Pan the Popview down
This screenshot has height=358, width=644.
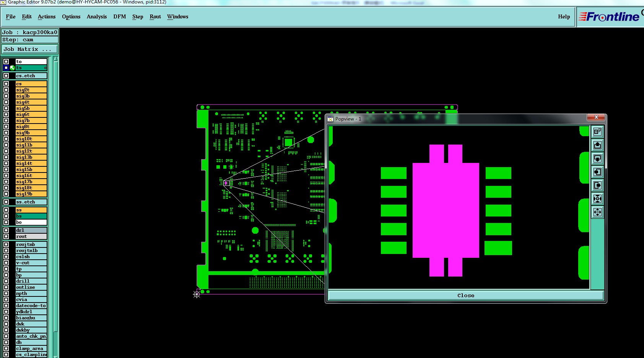[x=597, y=159]
